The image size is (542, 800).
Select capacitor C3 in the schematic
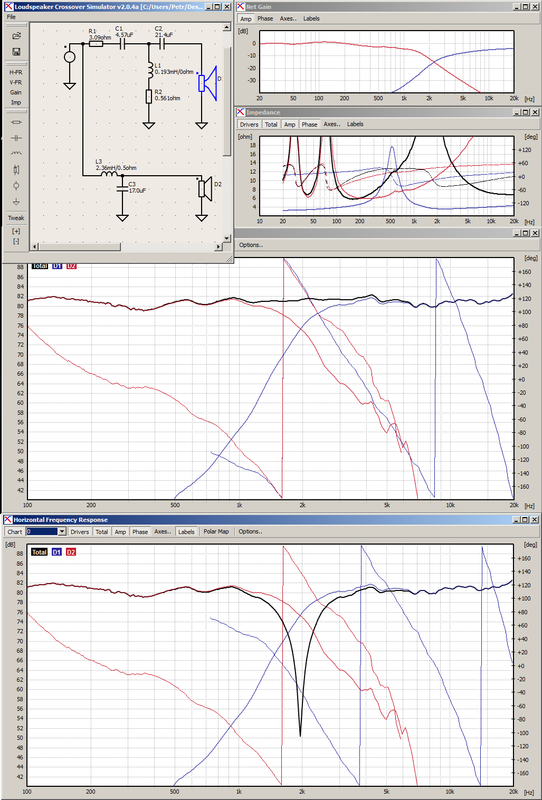click(x=122, y=189)
